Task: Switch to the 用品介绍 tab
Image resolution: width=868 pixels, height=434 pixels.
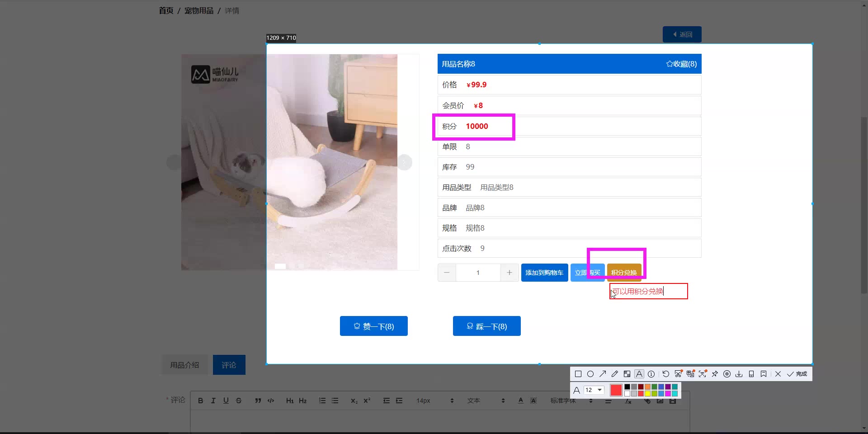Action: 184,365
